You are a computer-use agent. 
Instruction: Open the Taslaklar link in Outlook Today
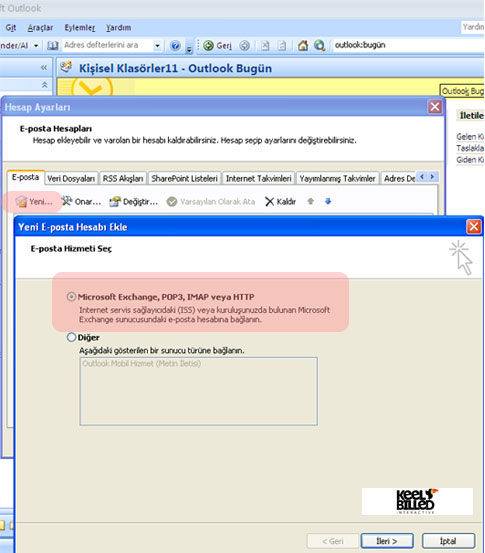[470, 148]
